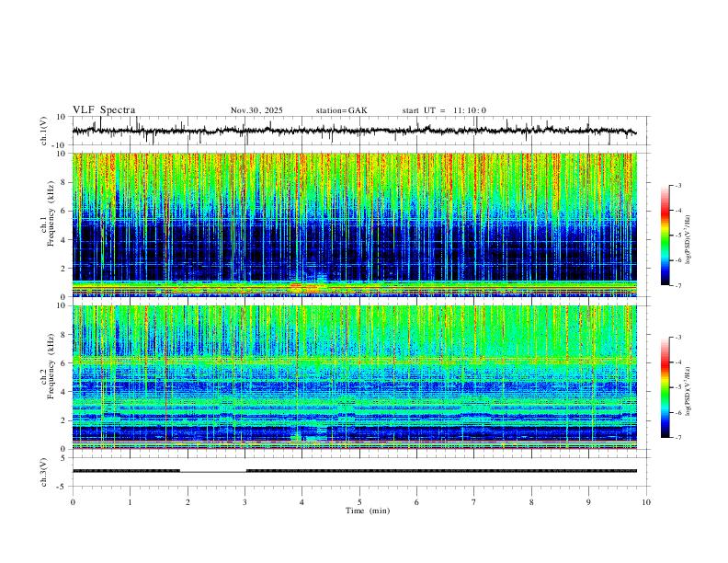Click the "6" tick on the time axis
This screenshot has width=728, height=563.
(417, 502)
